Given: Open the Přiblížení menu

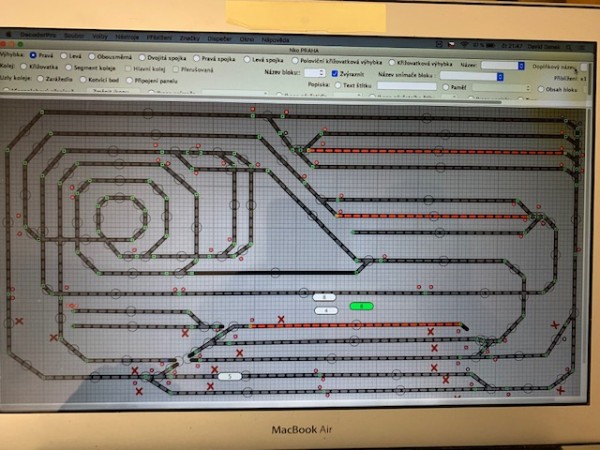Looking at the screenshot, I should click(159, 38).
